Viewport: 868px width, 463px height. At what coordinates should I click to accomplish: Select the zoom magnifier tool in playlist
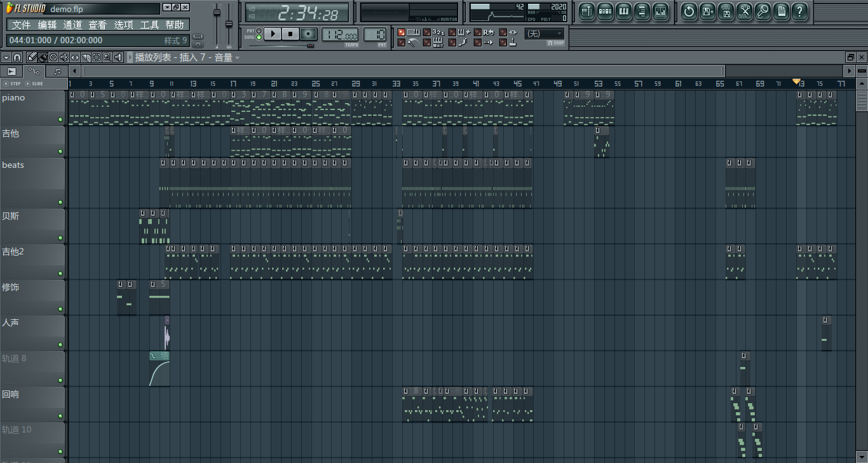click(x=107, y=57)
